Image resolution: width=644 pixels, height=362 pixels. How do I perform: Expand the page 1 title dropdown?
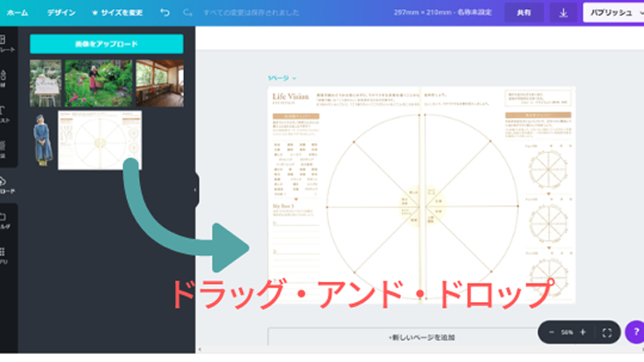tap(282, 77)
